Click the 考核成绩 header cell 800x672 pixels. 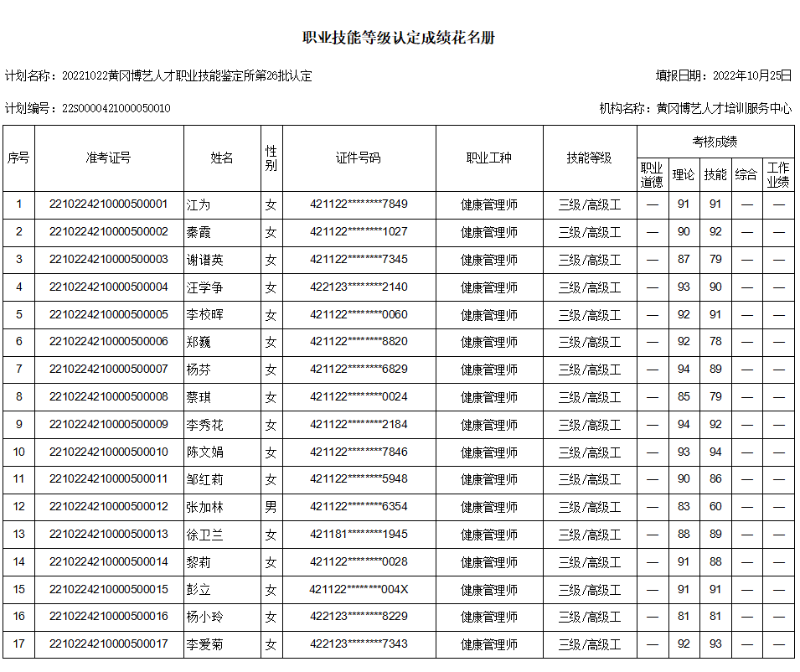(x=715, y=142)
